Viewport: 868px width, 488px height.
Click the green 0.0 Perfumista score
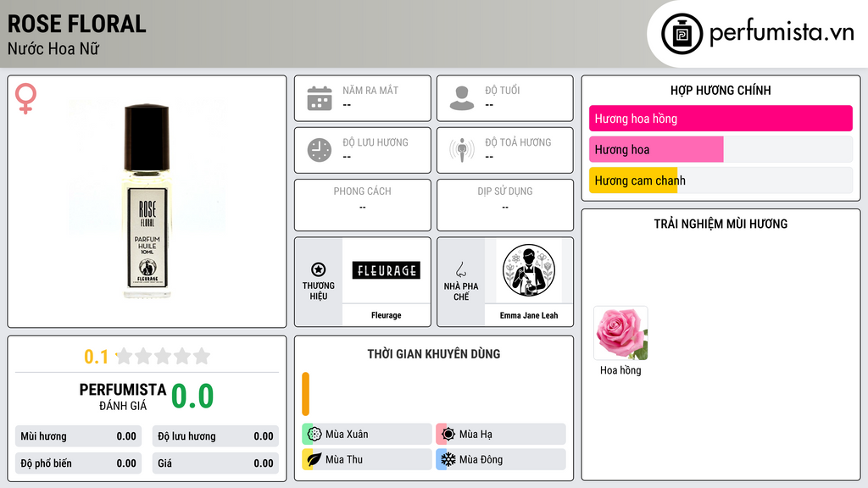click(x=192, y=396)
